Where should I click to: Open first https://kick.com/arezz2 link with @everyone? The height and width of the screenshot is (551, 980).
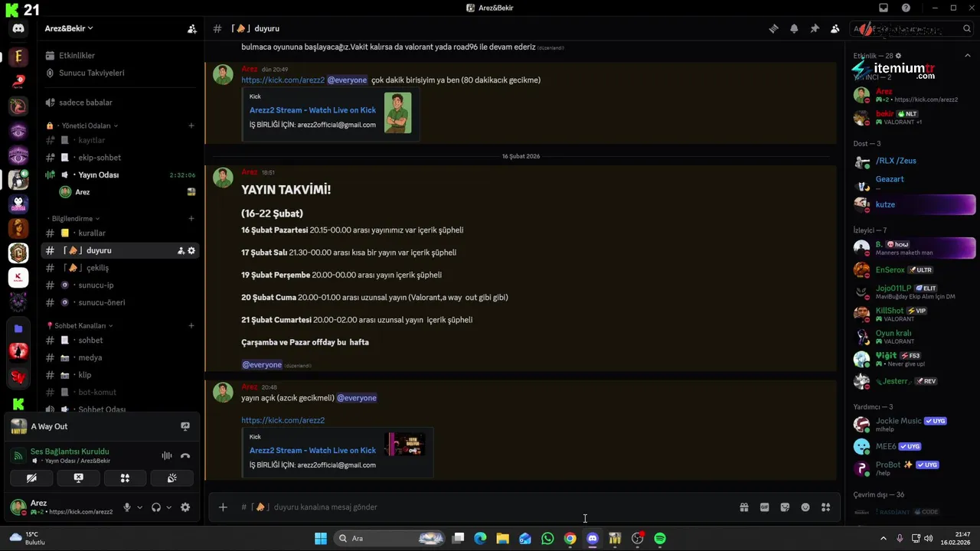coord(283,80)
